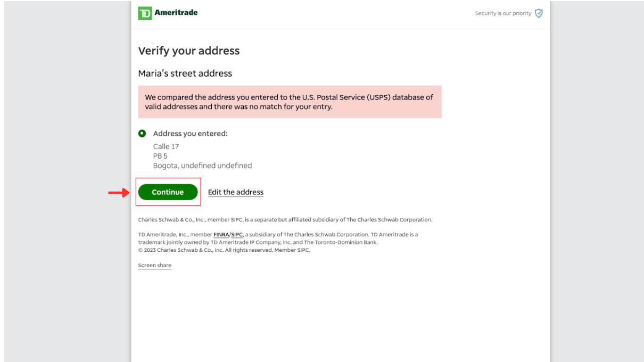Click the "Address you entered:" label

[190, 134]
